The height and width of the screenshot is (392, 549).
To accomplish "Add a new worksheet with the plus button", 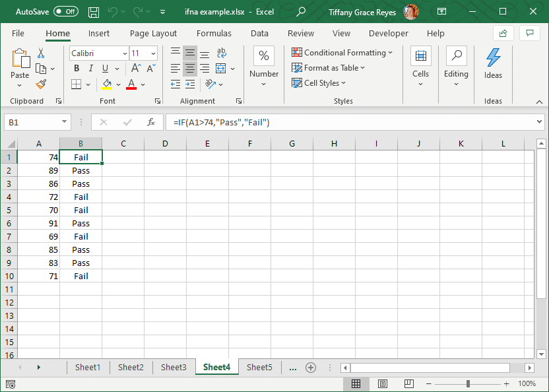I will point(310,367).
